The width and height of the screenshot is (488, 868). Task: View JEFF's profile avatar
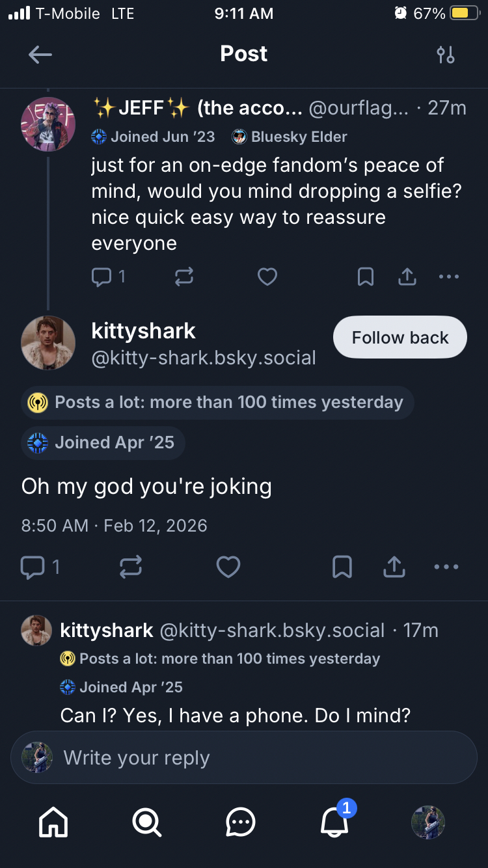coord(48,124)
